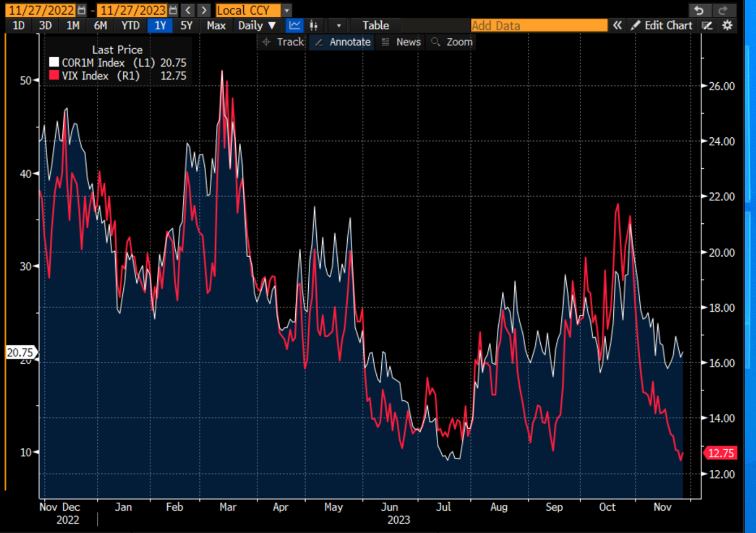This screenshot has width=756, height=533.
Task: Click the white COR1M Index legend swatch
Action: pos(54,63)
